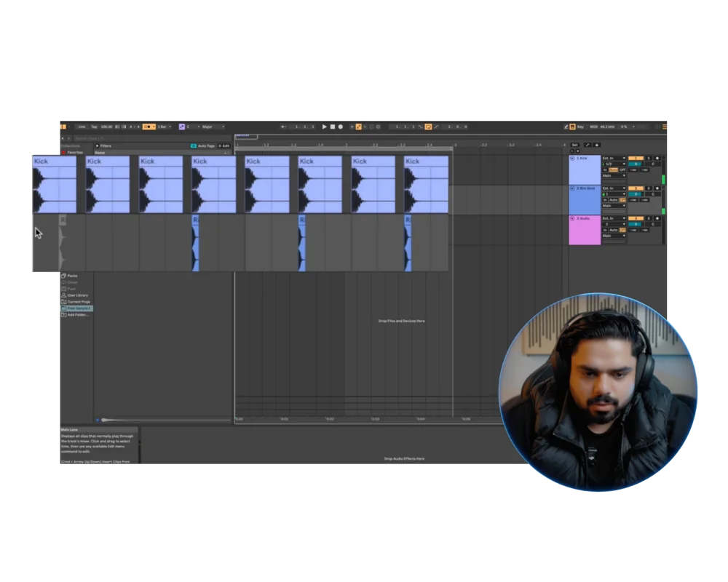The image size is (728, 582).
Task: Open the 1 Bar quantization dropdown
Action: tap(165, 127)
